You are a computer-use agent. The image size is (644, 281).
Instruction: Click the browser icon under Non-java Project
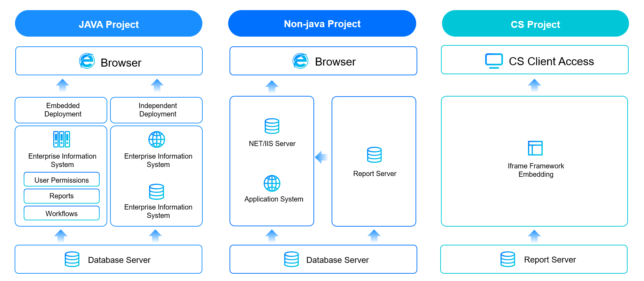300,61
